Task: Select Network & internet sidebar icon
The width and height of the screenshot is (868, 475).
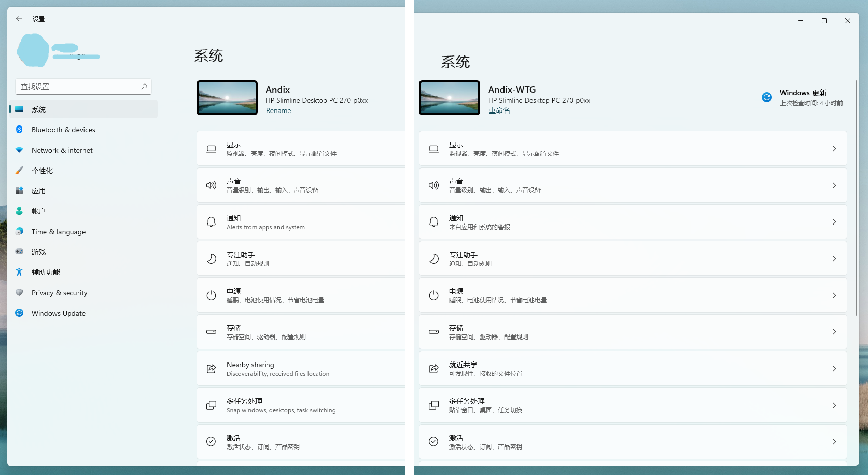Action: pyautogui.click(x=19, y=150)
